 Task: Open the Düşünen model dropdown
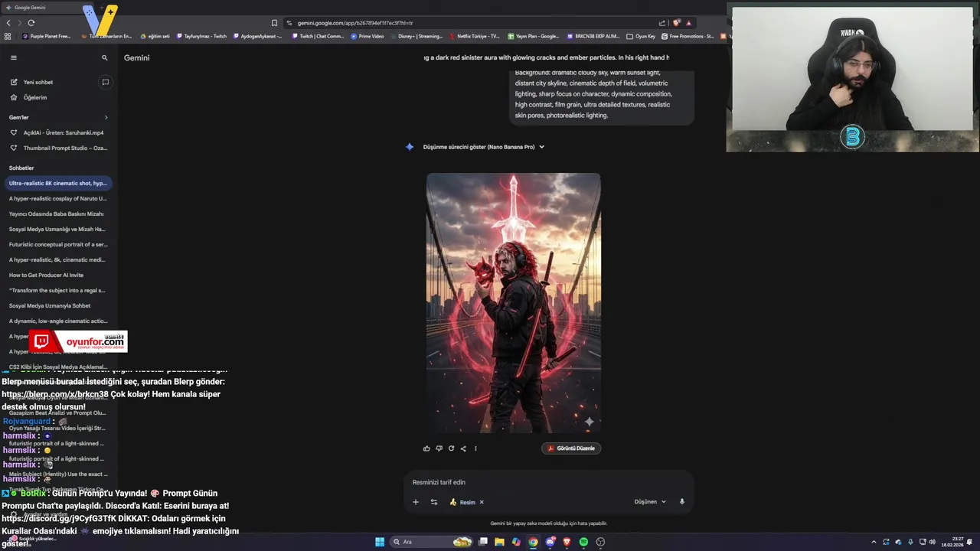tap(650, 502)
